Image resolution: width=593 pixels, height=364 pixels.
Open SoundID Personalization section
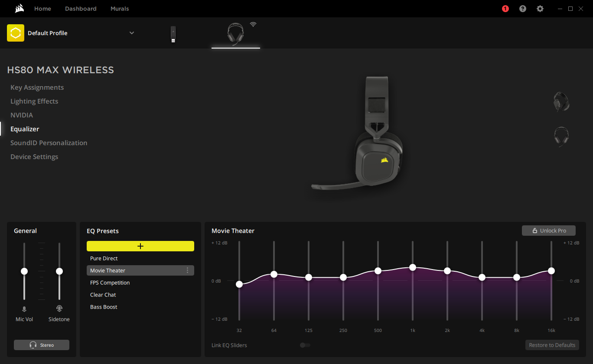click(x=49, y=143)
